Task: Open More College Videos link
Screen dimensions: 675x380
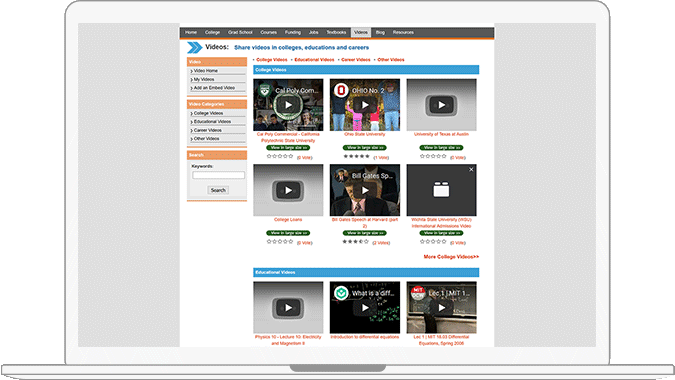Action: tap(451, 257)
